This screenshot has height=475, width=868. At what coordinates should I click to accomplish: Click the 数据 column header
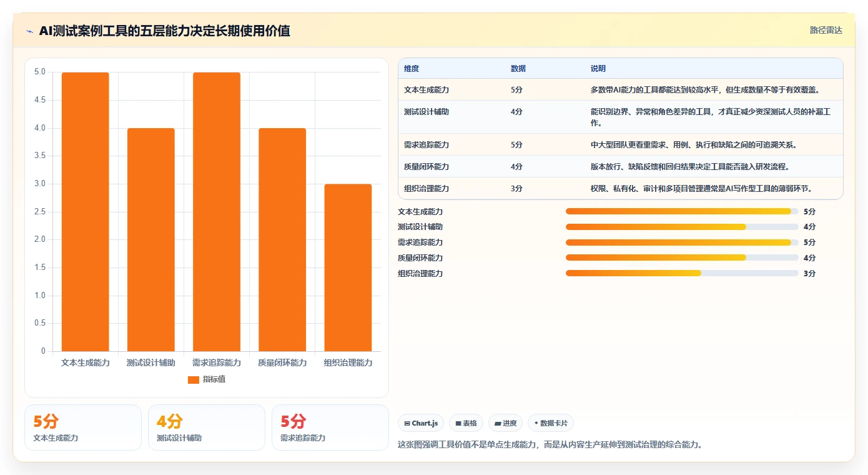click(x=518, y=69)
